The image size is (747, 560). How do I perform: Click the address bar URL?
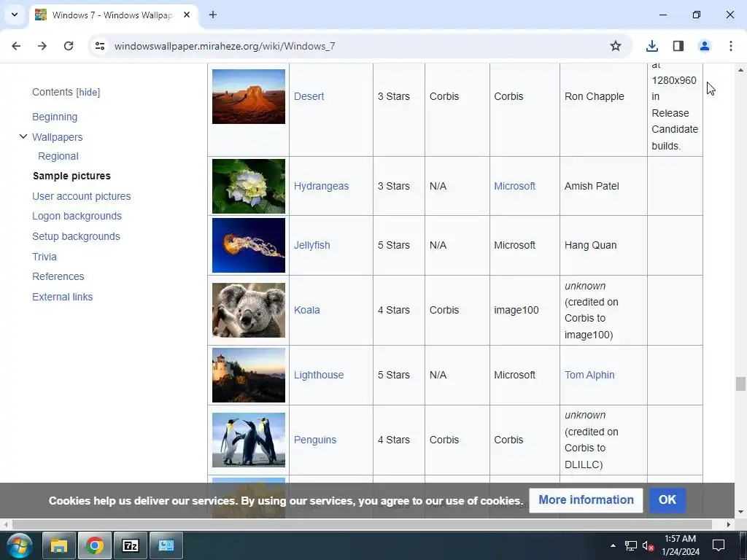pos(225,46)
